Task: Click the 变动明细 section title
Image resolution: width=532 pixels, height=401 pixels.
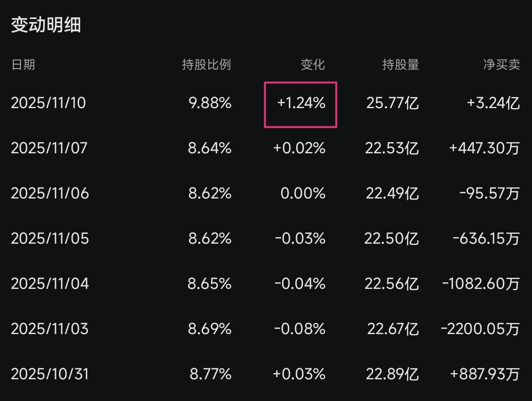Action: pos(46,25)
